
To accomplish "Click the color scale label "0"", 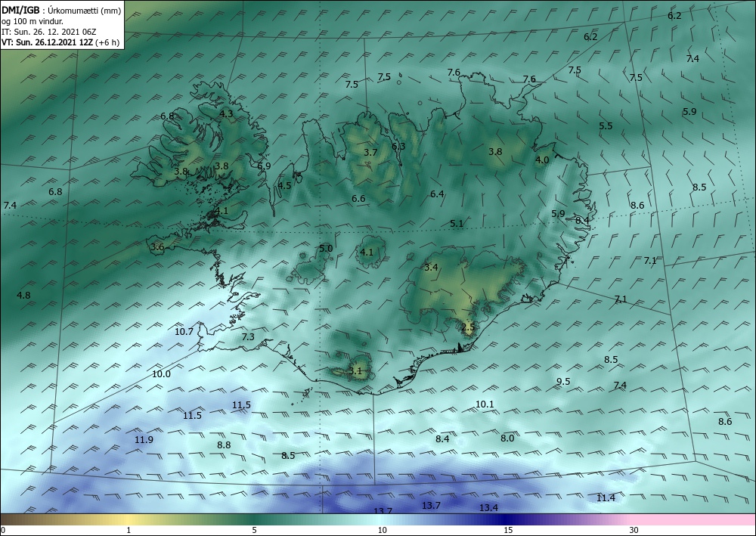I will [x=3, y=531].
